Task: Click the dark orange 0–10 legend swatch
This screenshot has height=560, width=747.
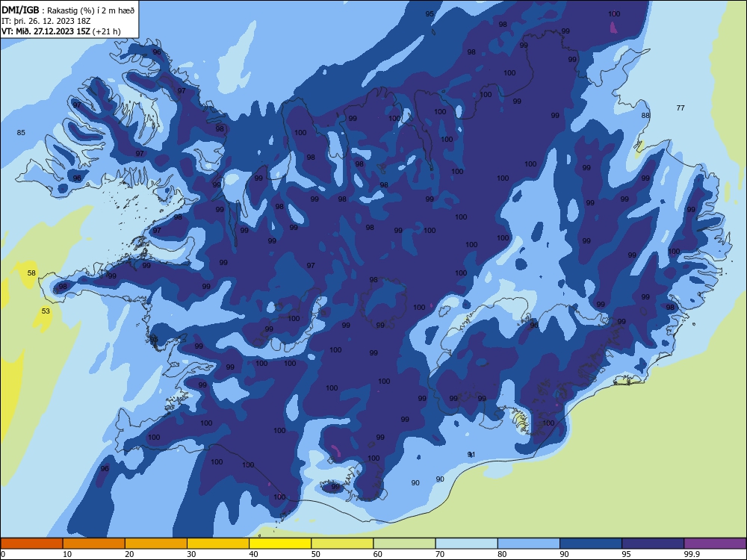Action: click(31, 544)
